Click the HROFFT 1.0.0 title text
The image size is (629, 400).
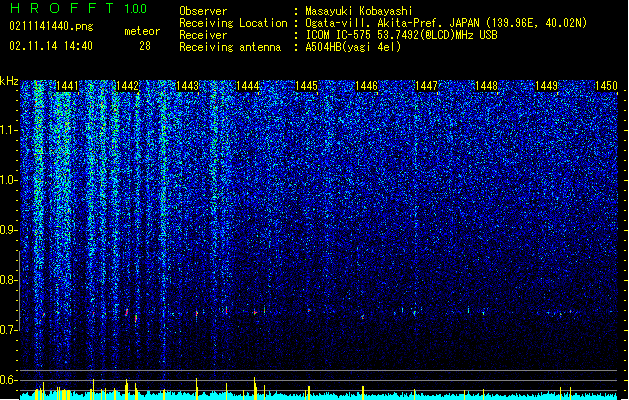point(78,8)
